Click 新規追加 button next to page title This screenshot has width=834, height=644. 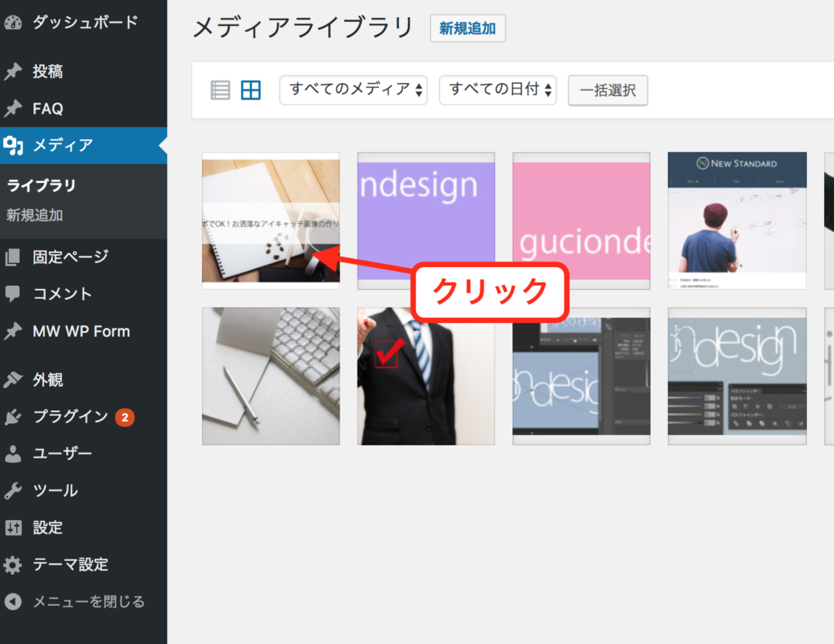click(x=467, y=28)
